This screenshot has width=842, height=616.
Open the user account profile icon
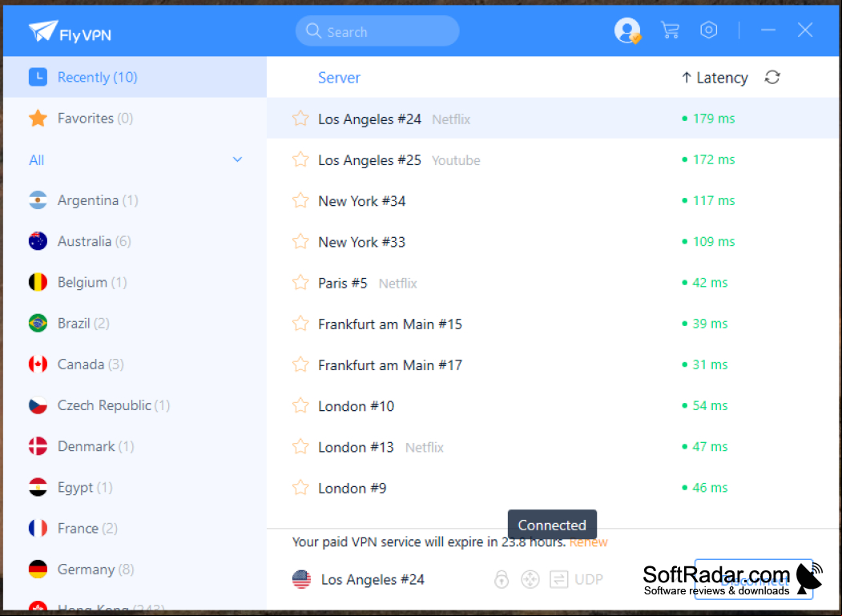click(627, 30)
